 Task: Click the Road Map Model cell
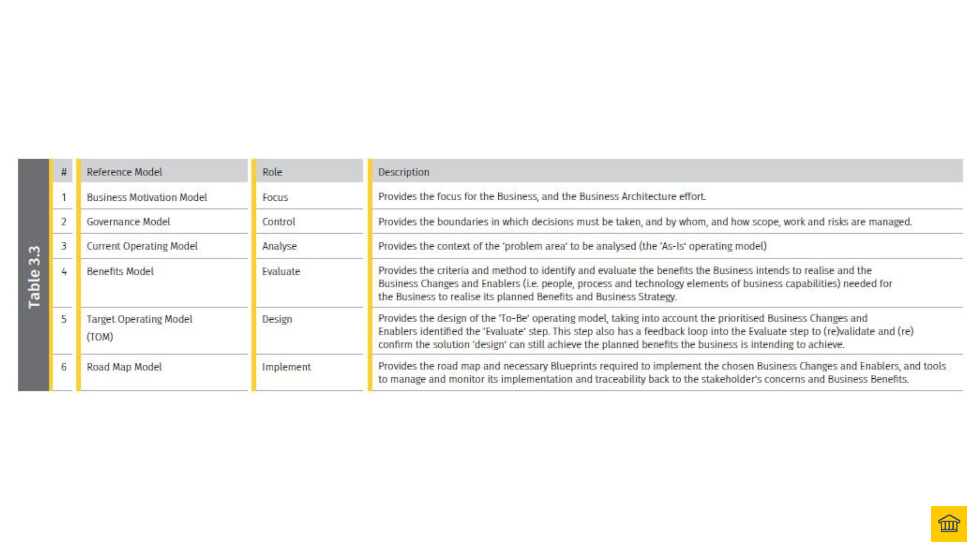click(124, 367)
